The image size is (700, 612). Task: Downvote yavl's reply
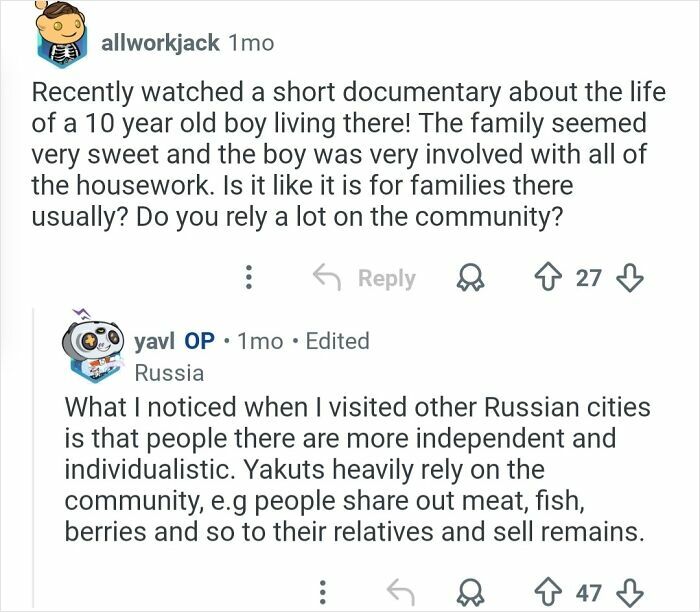(x=627, y=592)
